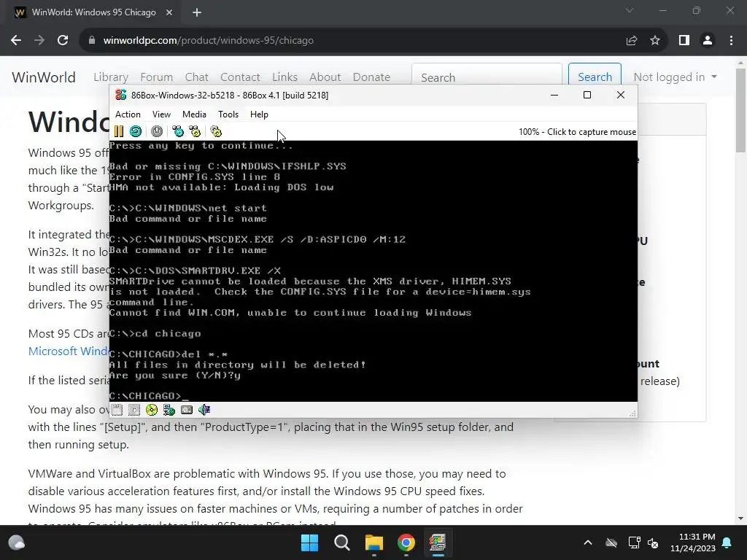Open the Action menu in 86Box

click(x=128, y=114)
